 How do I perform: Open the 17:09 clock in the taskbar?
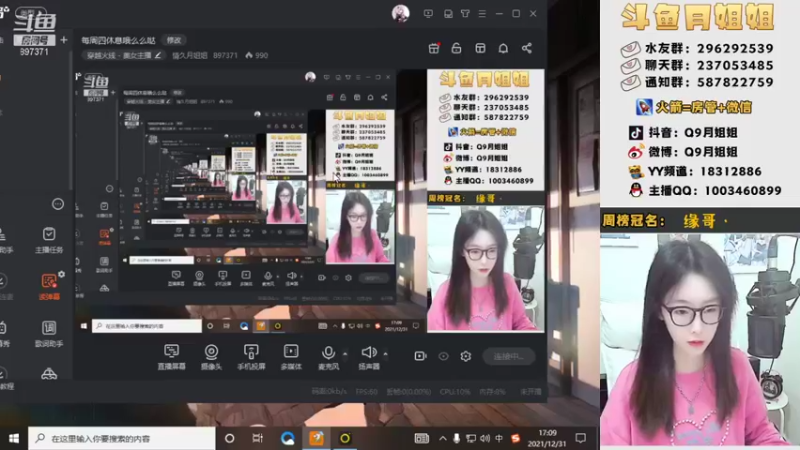547,438
